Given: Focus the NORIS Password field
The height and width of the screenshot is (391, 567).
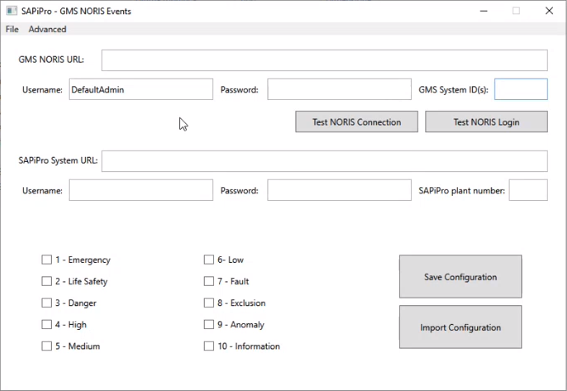Looking at the screenshot, I should 339,89.
